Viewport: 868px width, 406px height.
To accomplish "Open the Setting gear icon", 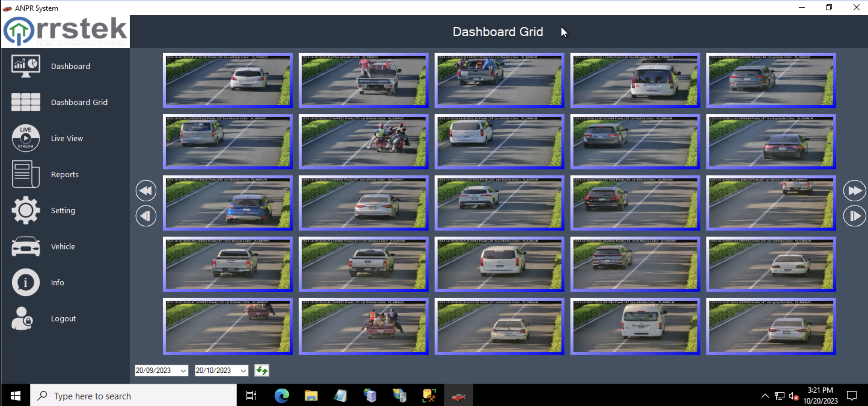I will pos(26,210).
